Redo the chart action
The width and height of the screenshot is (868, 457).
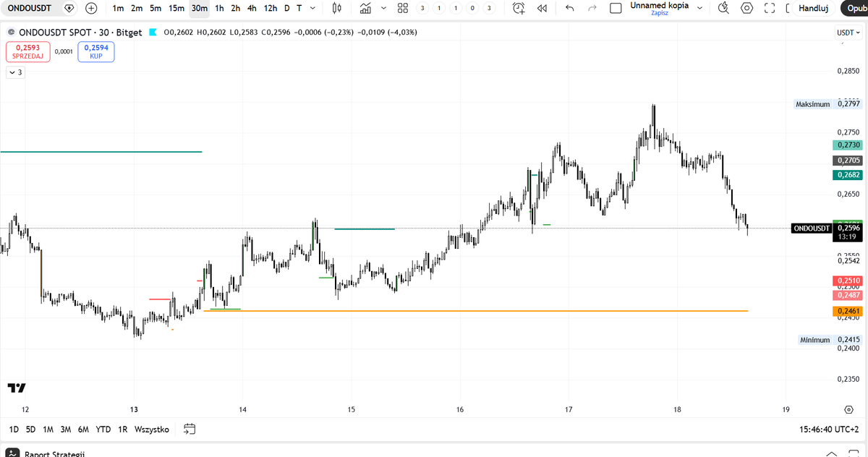[x=591, y=8]
